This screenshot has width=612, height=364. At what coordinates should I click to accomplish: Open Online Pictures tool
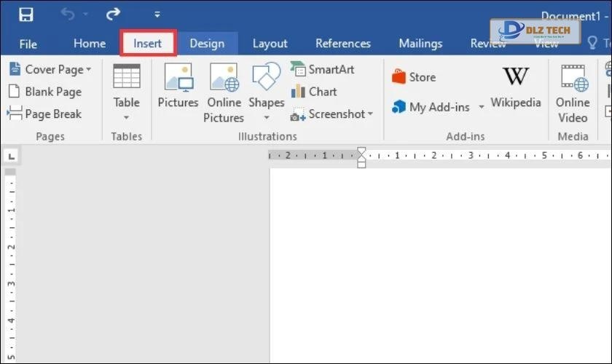(224, 79)
